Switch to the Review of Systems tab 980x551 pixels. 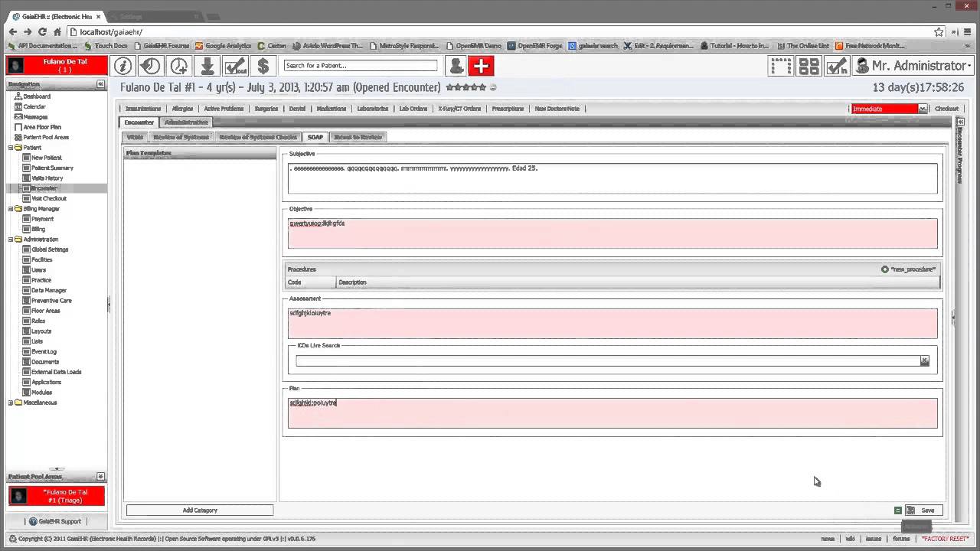tap(181, 137)
